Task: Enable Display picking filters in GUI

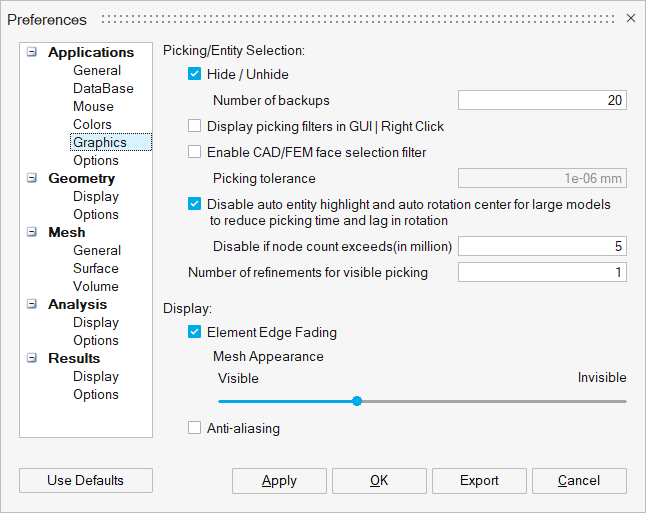Action: [x=195, y=126]
